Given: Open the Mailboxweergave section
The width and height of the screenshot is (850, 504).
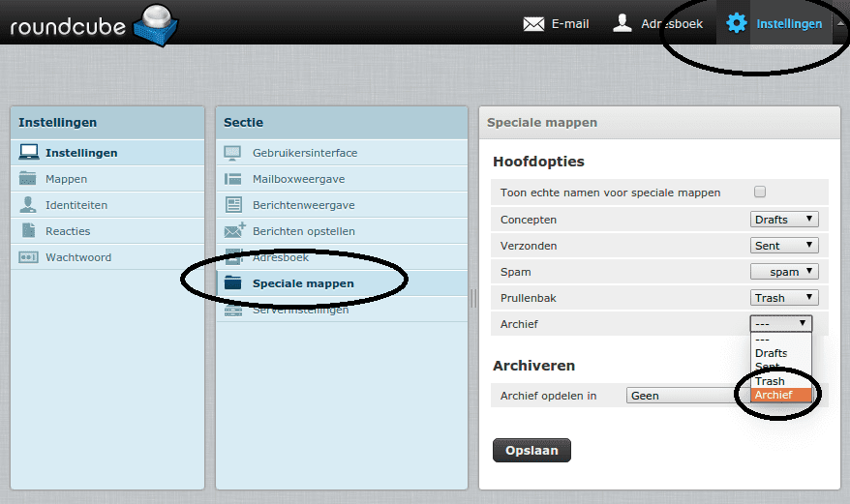Looking at the screenshot, I should click(x=298, y=179).
